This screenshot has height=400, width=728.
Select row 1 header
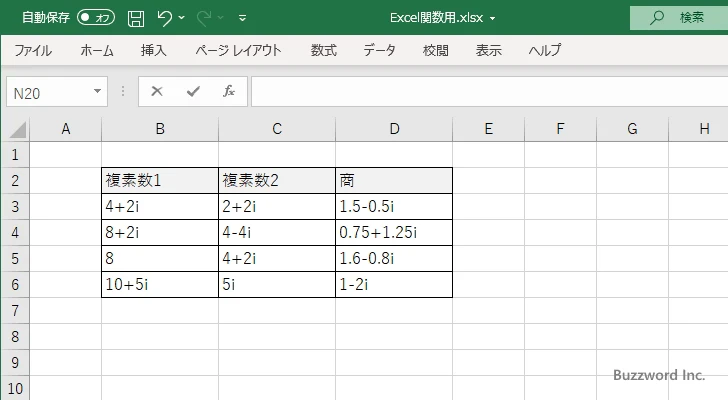click(15, 155)
